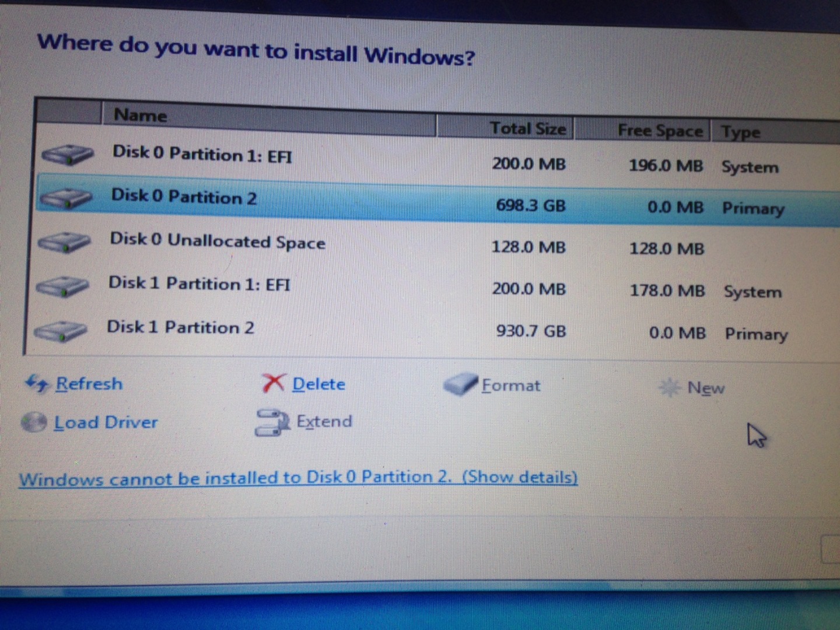This screenshot has width=840, height=630.
Task: Click the red X Delete icon
Action: (x=273, y=383)
